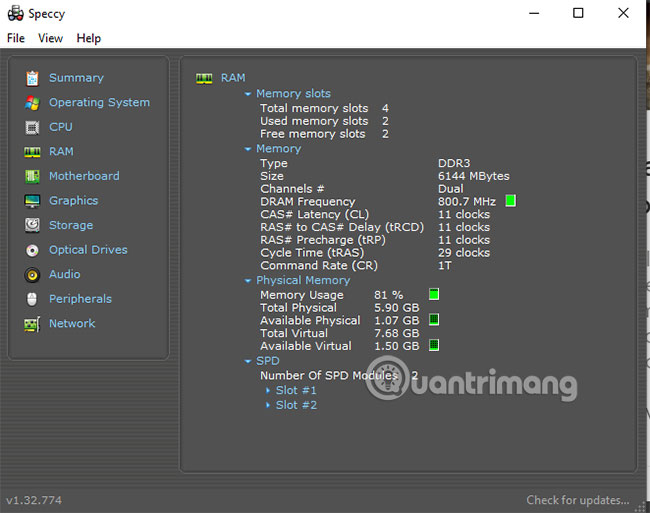Open the Audio section

tap(65, 274)
